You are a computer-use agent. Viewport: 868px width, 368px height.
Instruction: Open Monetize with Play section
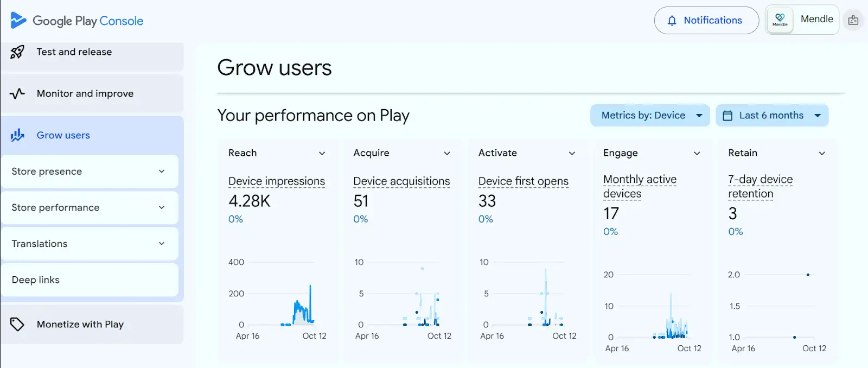[x=92, y=324]
